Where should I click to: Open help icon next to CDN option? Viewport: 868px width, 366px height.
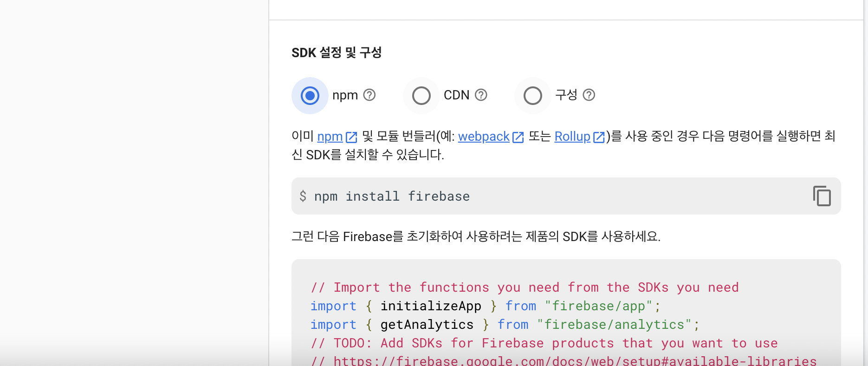click(x=481, y=95)
